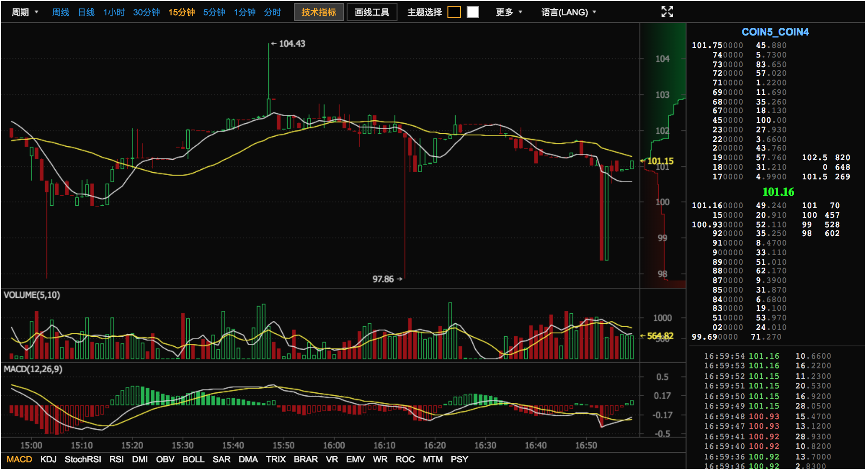Image resolution: width=868 pixels, height=471 pixels.
Task: Click the COIN5_COIN4 pair title
Action: pos(775,32)
